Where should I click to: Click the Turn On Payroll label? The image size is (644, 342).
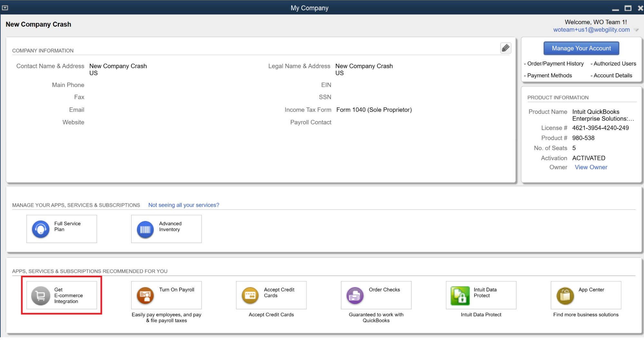tap(177, 290)
